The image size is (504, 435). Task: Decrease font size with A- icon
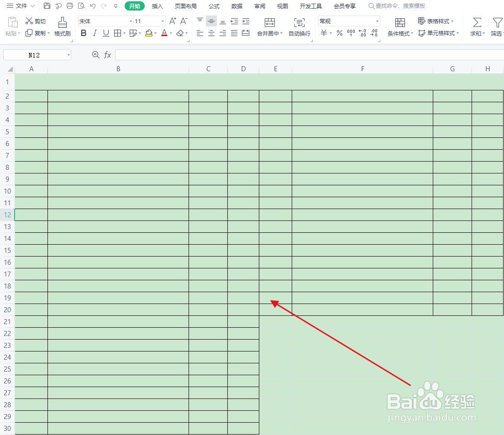(x=184, y=21)
